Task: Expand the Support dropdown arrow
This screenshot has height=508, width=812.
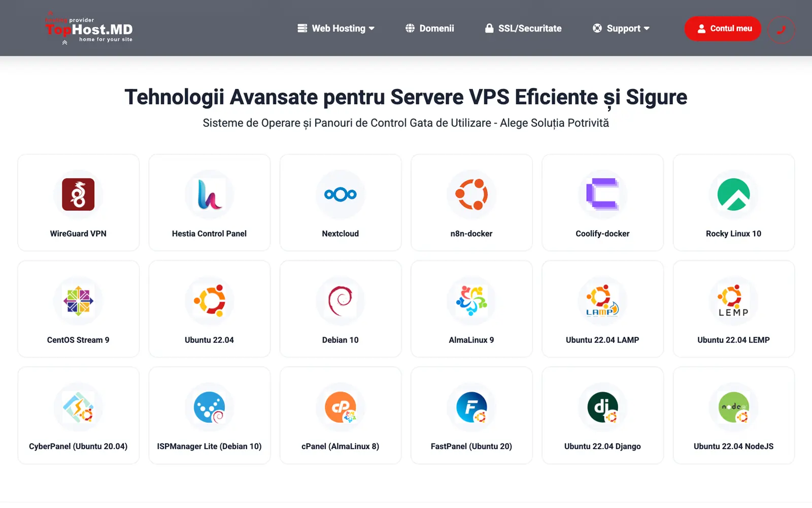Action: [x=647, y=29]
